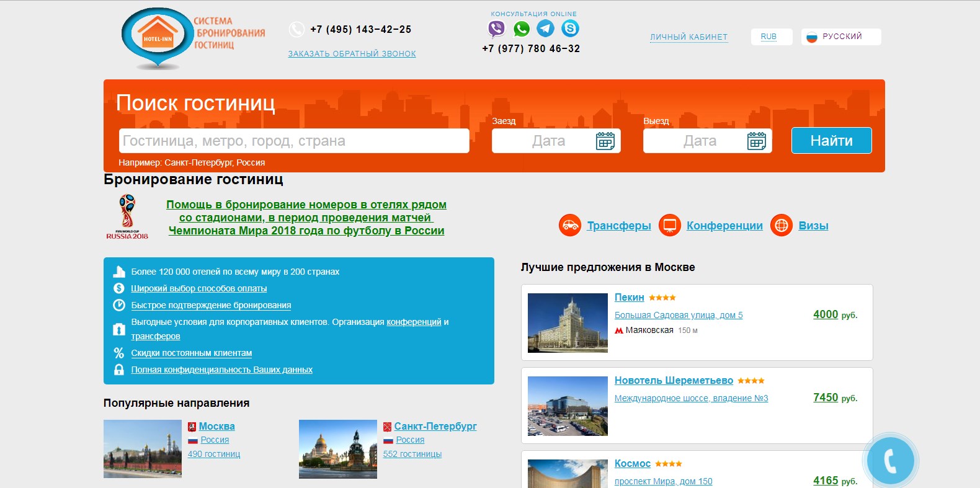The width and height of the screenshot is (980, 488).
Task: Click the dollar icon by payment methods
Action: [x=119, y=288]
